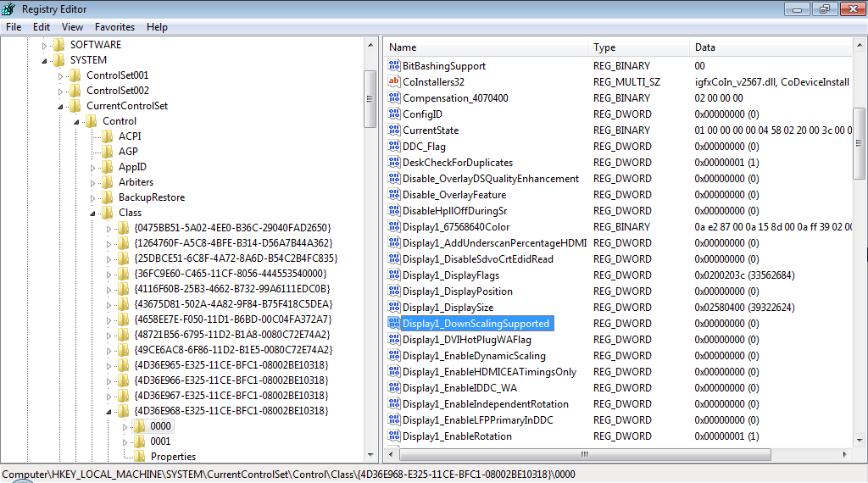
Task: Select the Display1_DVIHotPlugWAFlag value name
Action: (x=467, y=340)
